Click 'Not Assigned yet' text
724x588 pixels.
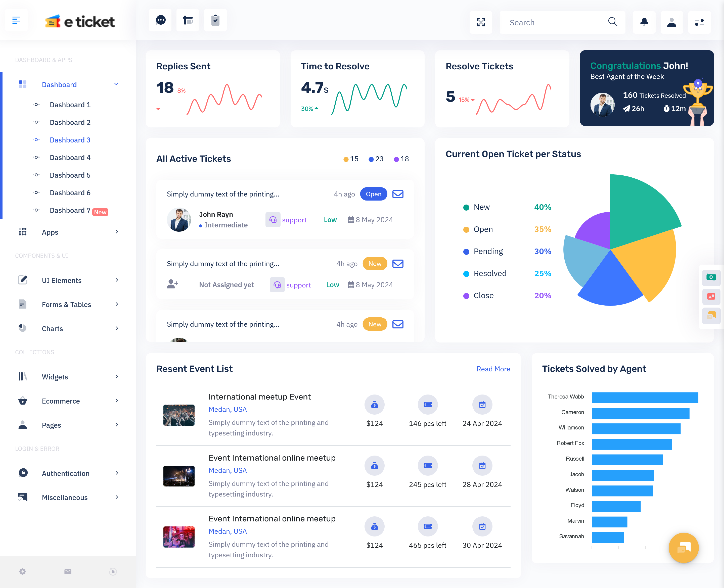pos(226,284)
